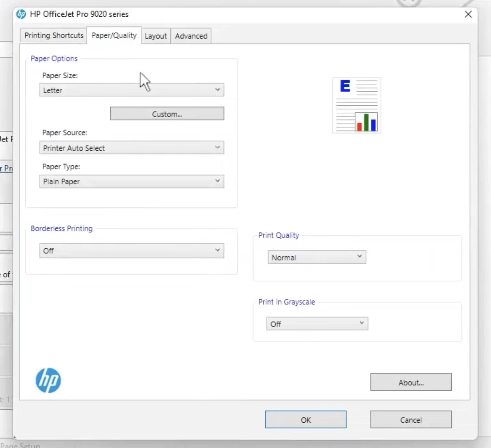Click the Paper Options group heading

click(54, 58)
